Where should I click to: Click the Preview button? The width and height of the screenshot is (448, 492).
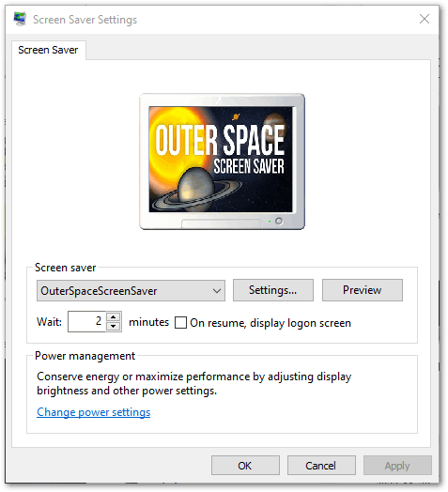(x=363, y=290)
